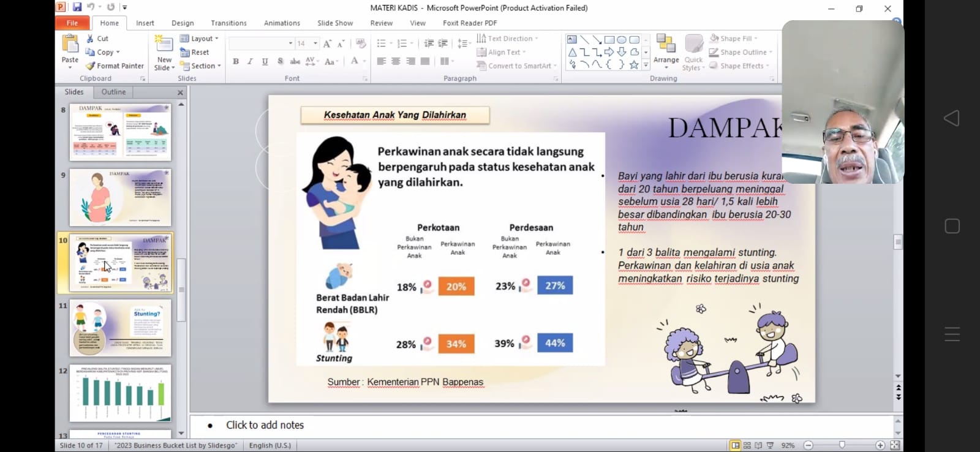Click the Paste icon in Clipboard group
Viewport: 980px width, 452px height.
pyautogui.click(x=70, y=45)
